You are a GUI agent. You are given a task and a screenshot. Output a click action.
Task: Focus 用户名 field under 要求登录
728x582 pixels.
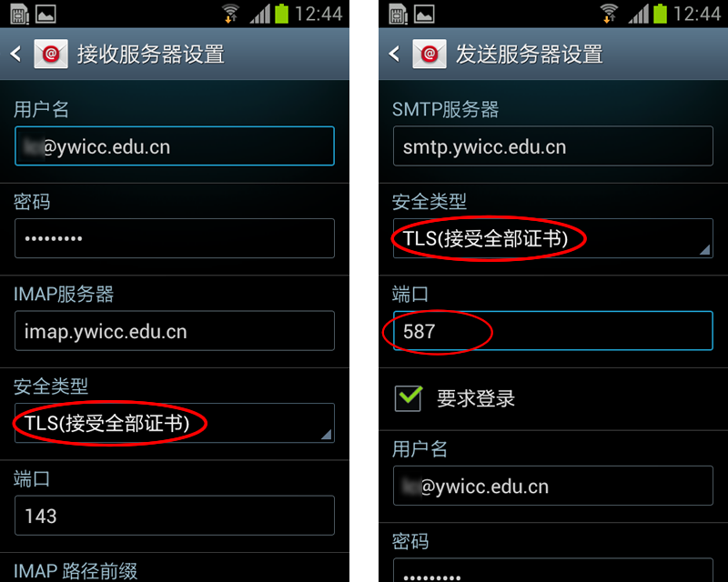[553, 486]
